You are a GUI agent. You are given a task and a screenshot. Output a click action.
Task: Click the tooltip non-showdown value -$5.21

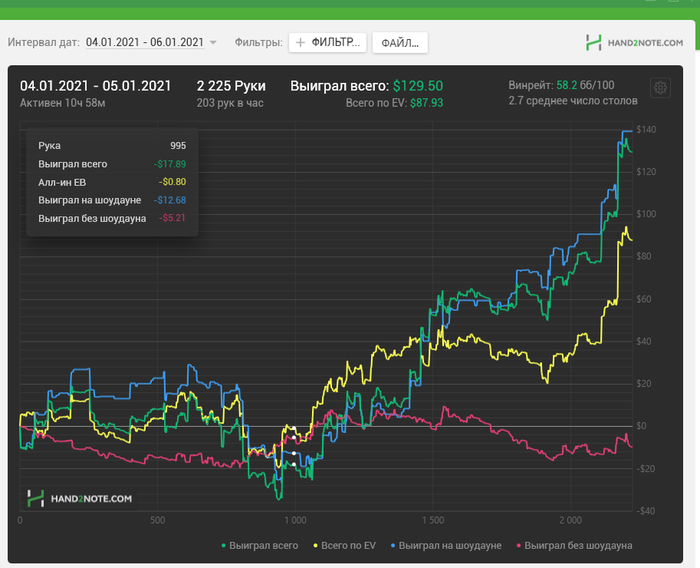[x=172, y=218]
